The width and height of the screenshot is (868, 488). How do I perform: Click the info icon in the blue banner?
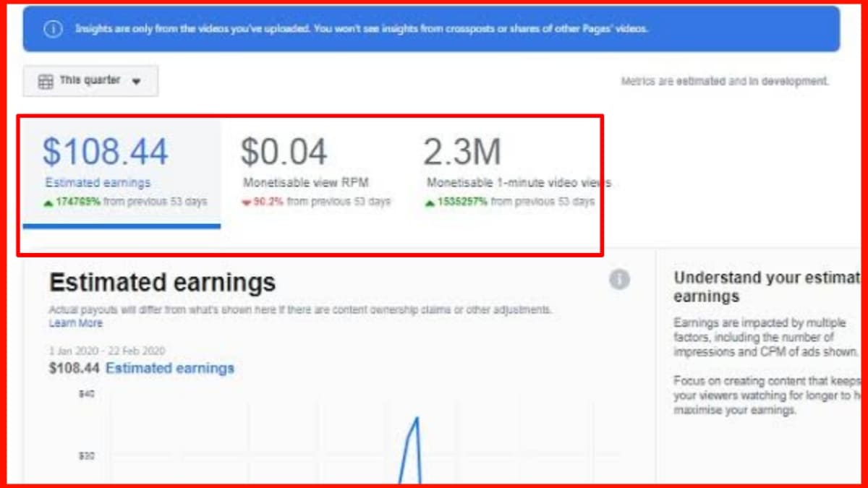[x=53, y=29]
